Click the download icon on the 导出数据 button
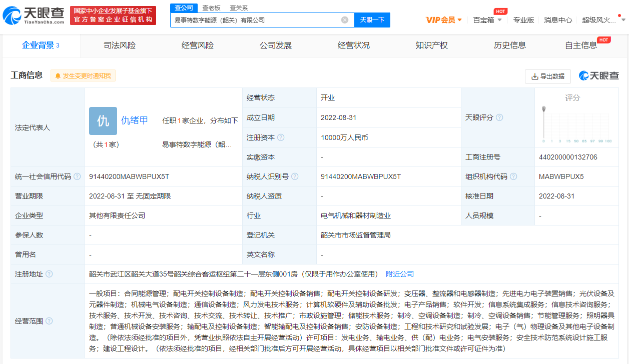The width and height of the screenshot is (629, 364). (x=534, y=76)
